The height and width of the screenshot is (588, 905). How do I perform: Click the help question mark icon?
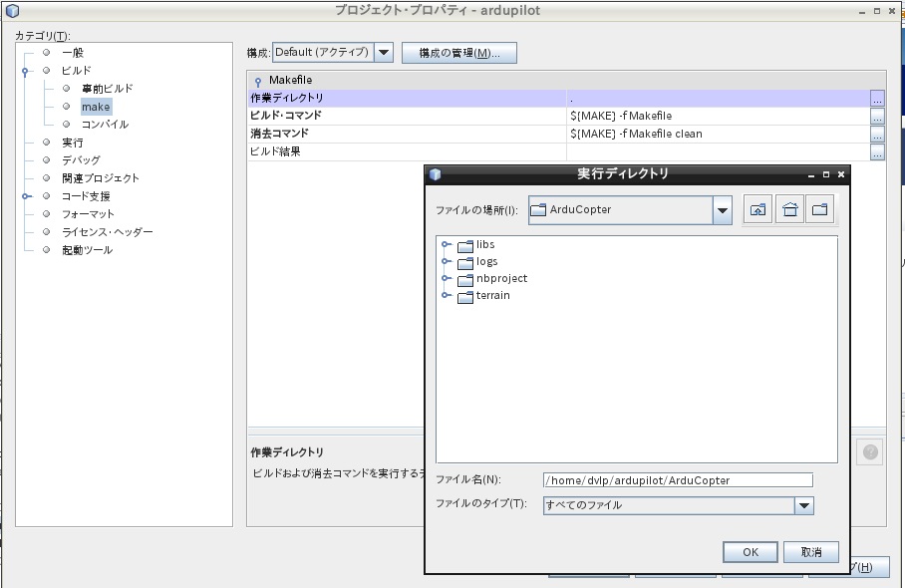pyautogui.click(x=870, y=451)
